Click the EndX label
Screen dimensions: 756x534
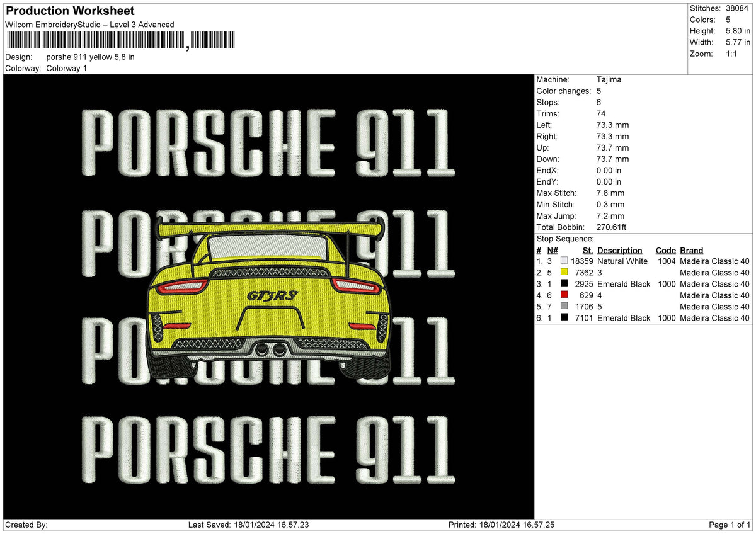tap(547, 171)
